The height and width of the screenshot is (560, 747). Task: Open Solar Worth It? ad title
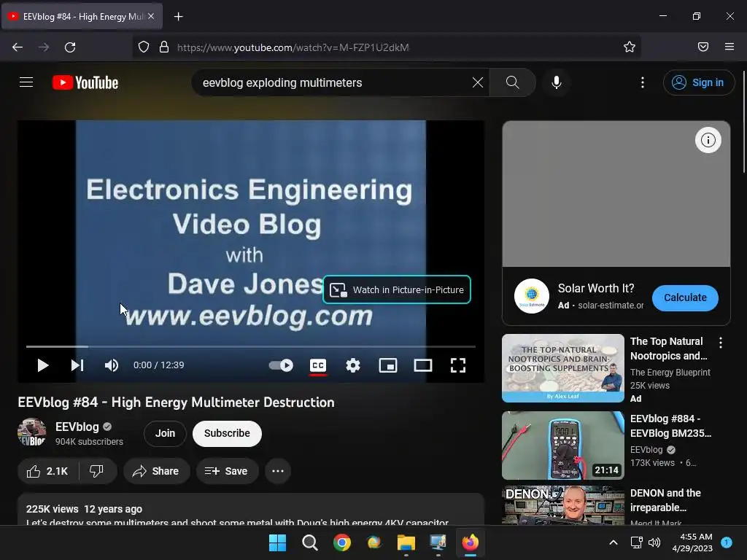pos(596,288)
